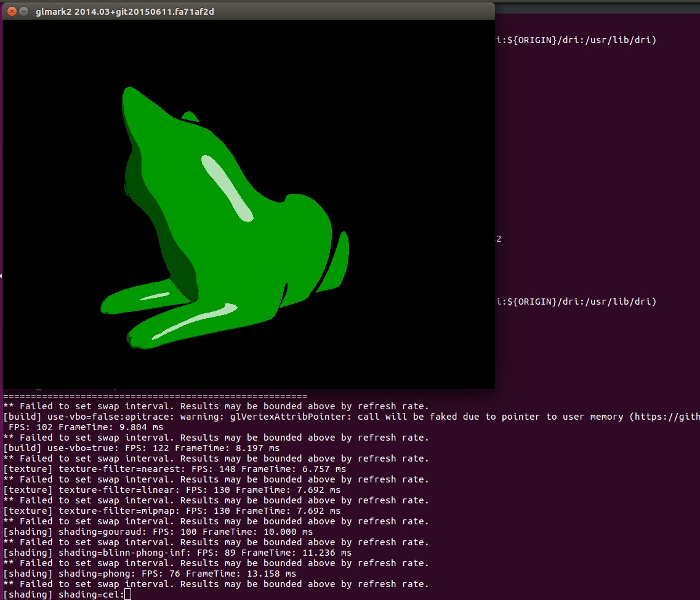Click the terminal input cursor after shading=cel:
700x600 pixels.
click(x=127, y=594)
